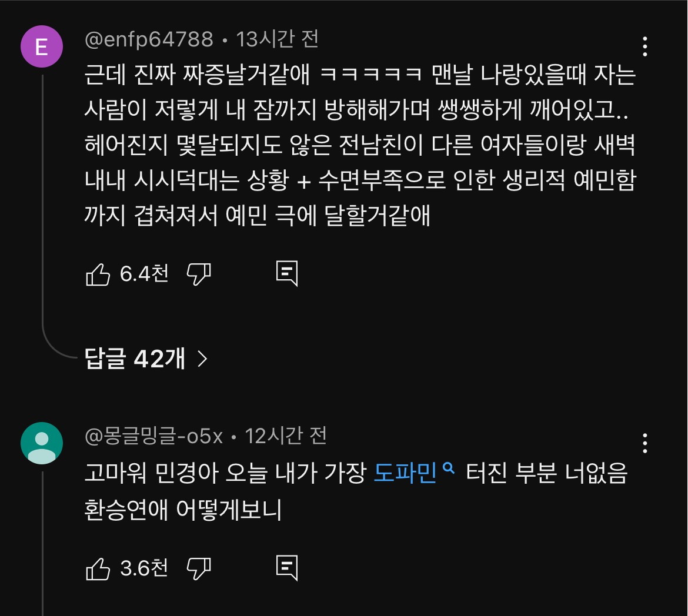This screenshot has width=688, height=616.
Task: Click the magnifier icon beside 도파민
Action: point(449,469)
